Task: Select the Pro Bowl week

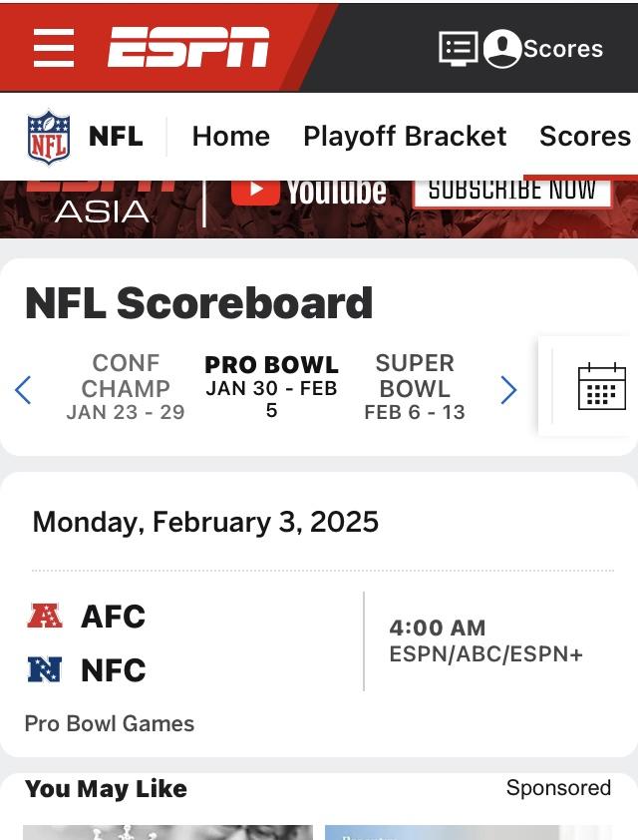Action: pos(271,387)
